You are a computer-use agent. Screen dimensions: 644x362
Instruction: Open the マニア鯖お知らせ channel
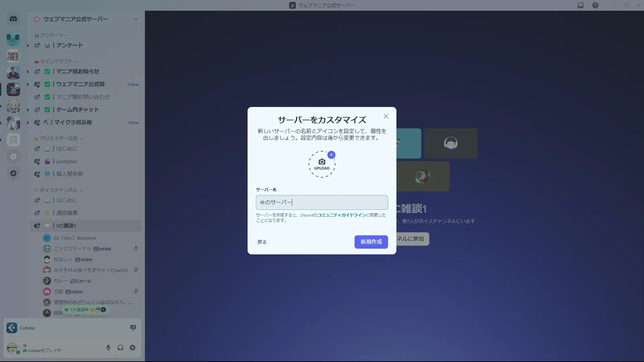77,71
